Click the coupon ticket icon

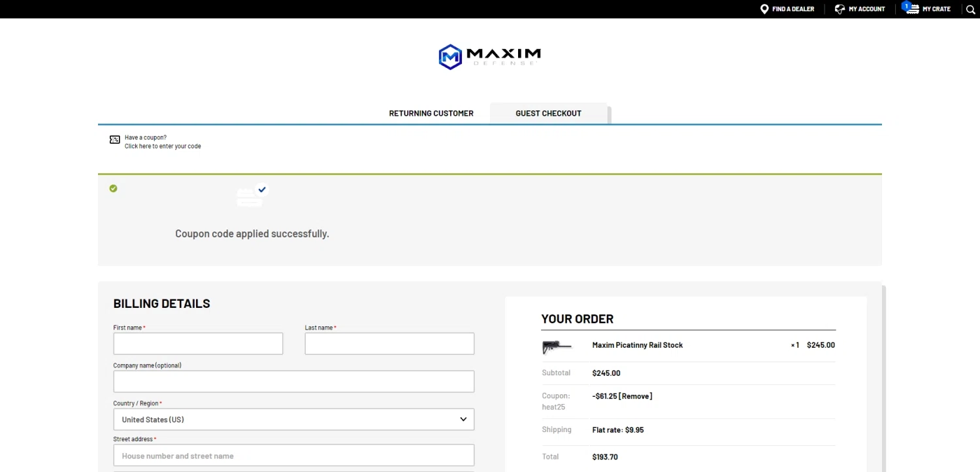tap(114, 139)
